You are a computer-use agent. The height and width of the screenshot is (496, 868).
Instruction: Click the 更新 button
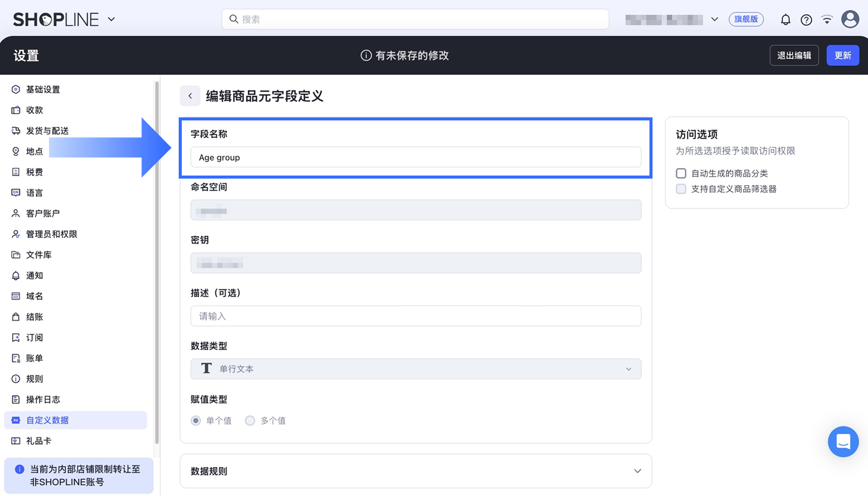pos(842,55)
